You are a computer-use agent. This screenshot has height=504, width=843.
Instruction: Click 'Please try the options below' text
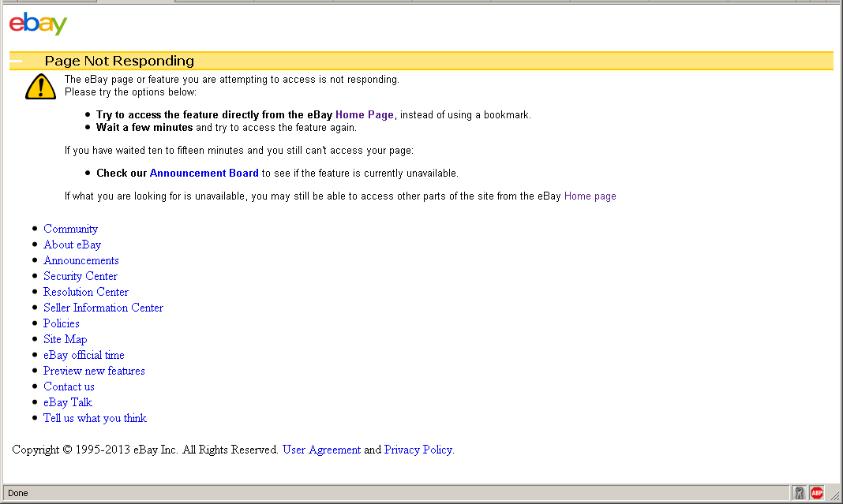point(131,92)
